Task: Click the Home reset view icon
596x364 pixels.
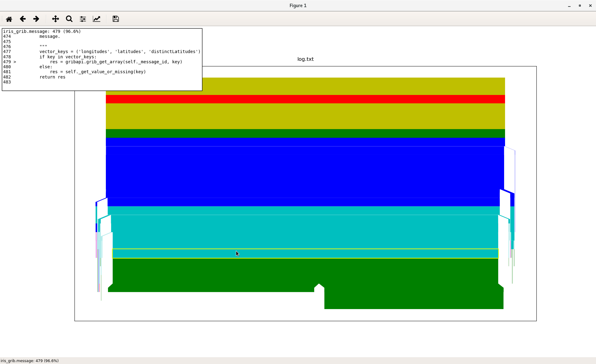Action: click(x=9, y=19)
